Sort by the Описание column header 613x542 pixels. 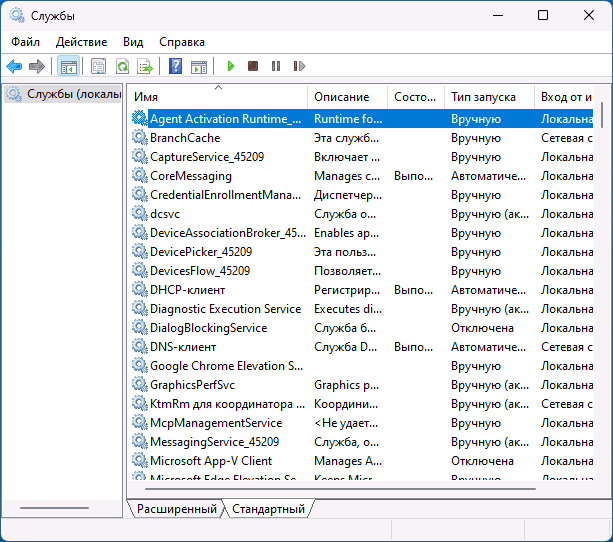348,97
